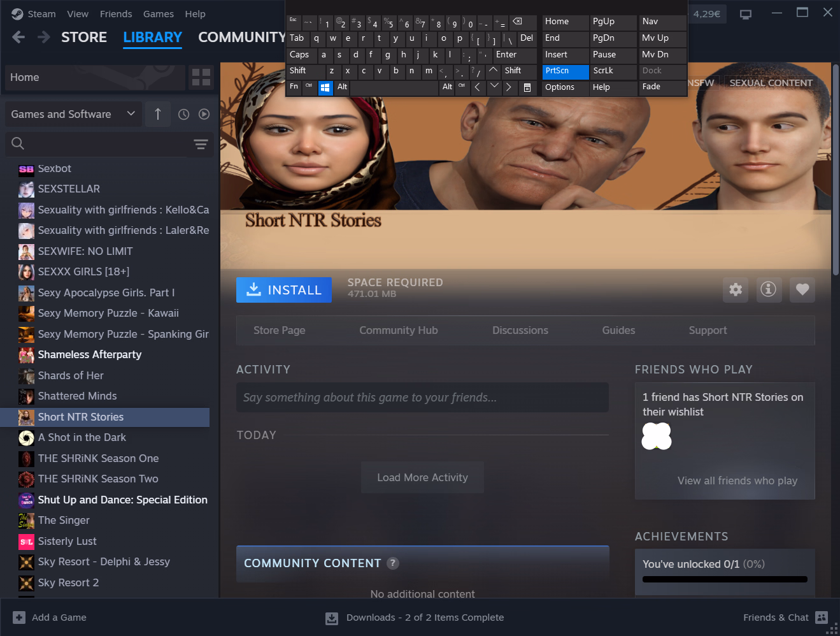Viewport: 840px width, 636px height.
Task: Tap backspace key on on-screen keyboard
Action: [x=522, y=23]
